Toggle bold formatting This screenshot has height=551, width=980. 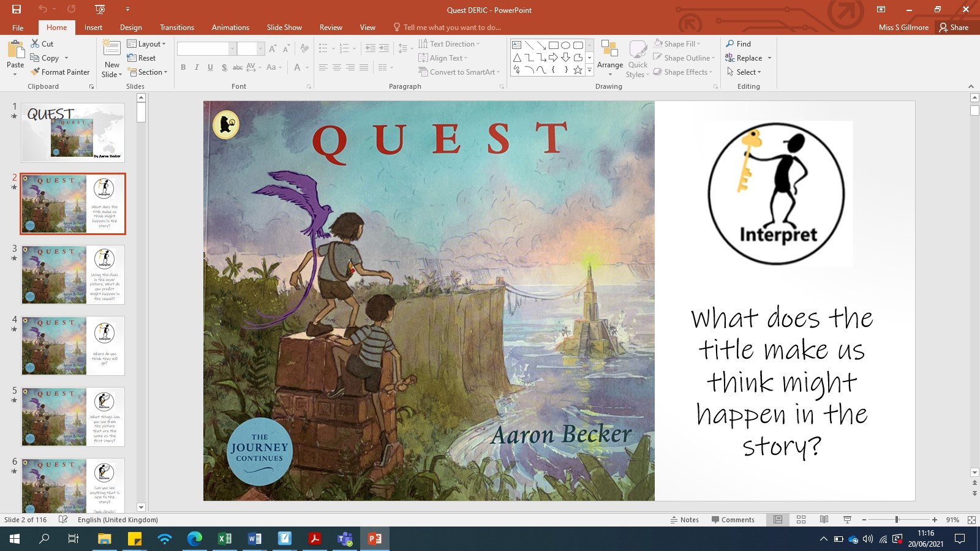(183, 69)
